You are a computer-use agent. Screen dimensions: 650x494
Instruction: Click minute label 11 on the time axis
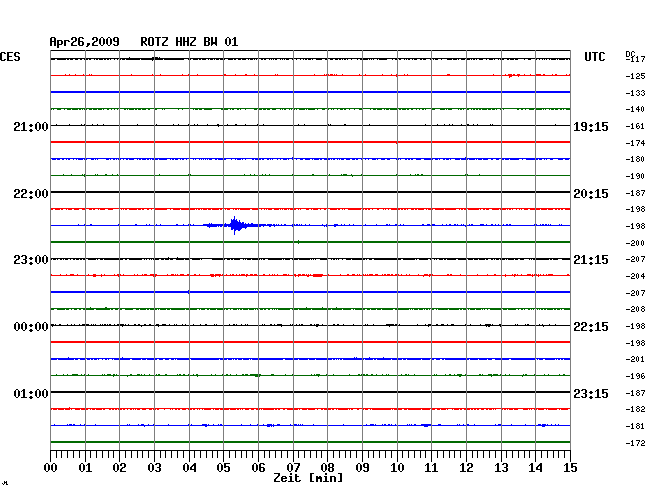pyautogui.click(x=431, y=468)
